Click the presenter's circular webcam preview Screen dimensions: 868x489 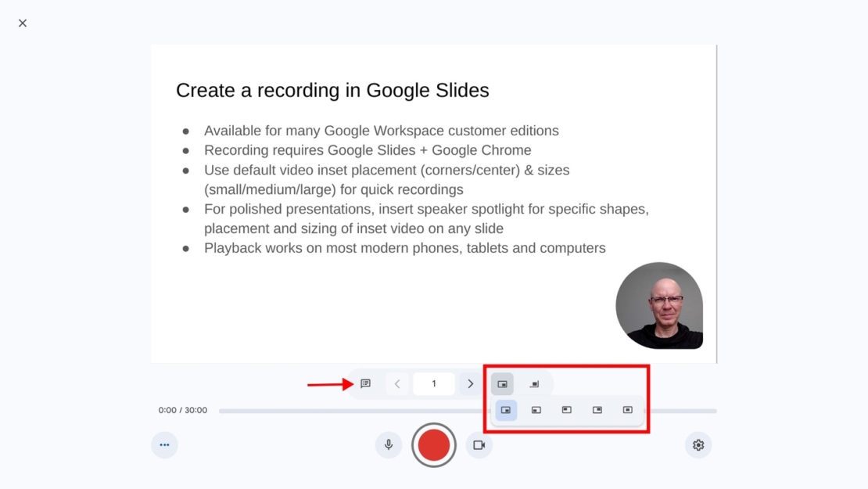click(x=659, y=304)
